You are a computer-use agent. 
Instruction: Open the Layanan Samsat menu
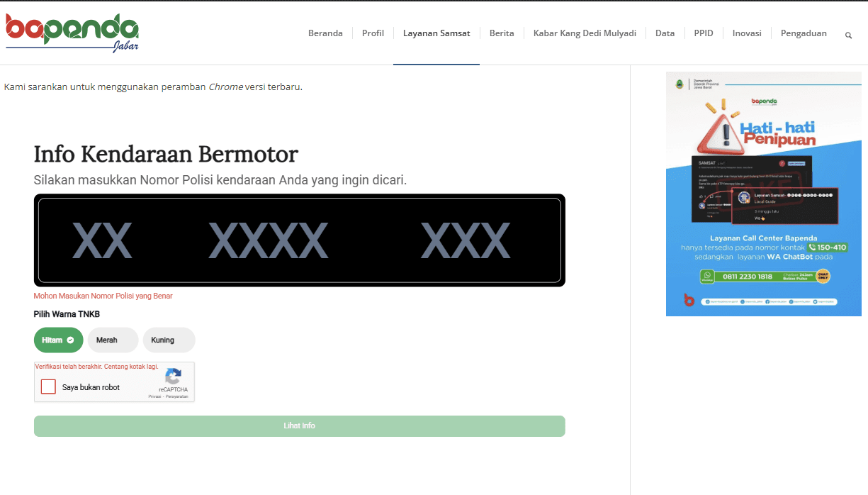(x=436, y=33)
